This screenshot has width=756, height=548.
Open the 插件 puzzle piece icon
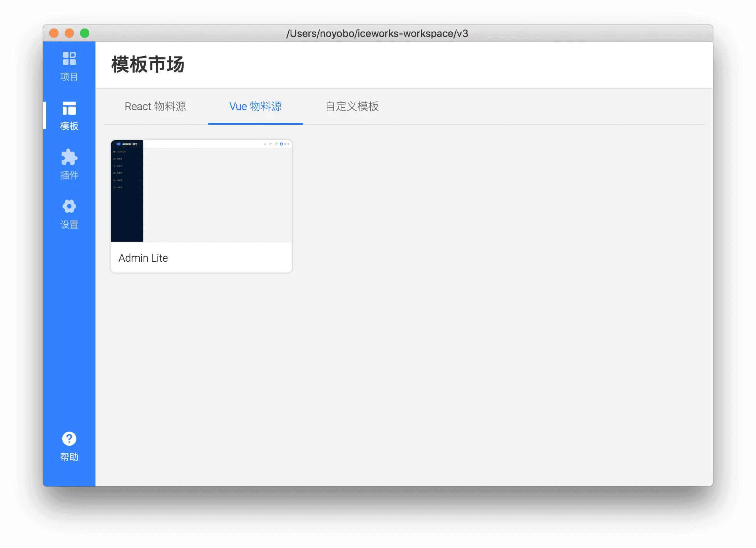69,157
